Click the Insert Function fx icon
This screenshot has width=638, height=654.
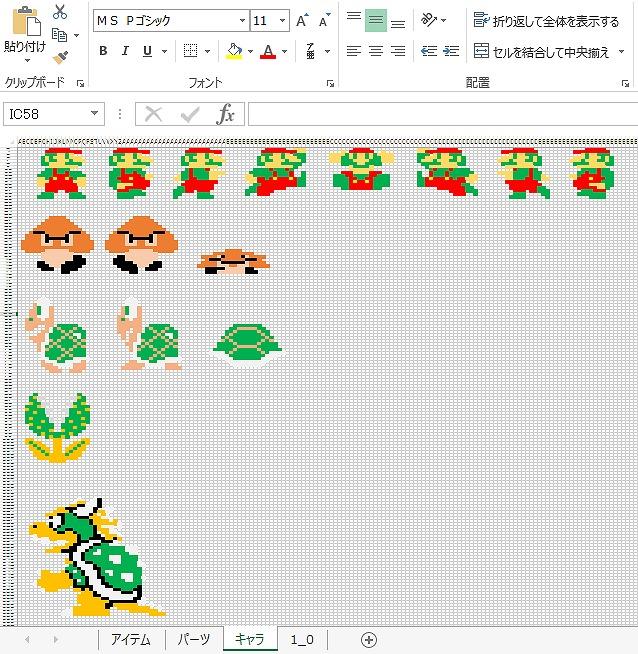[x=226, y=114]
